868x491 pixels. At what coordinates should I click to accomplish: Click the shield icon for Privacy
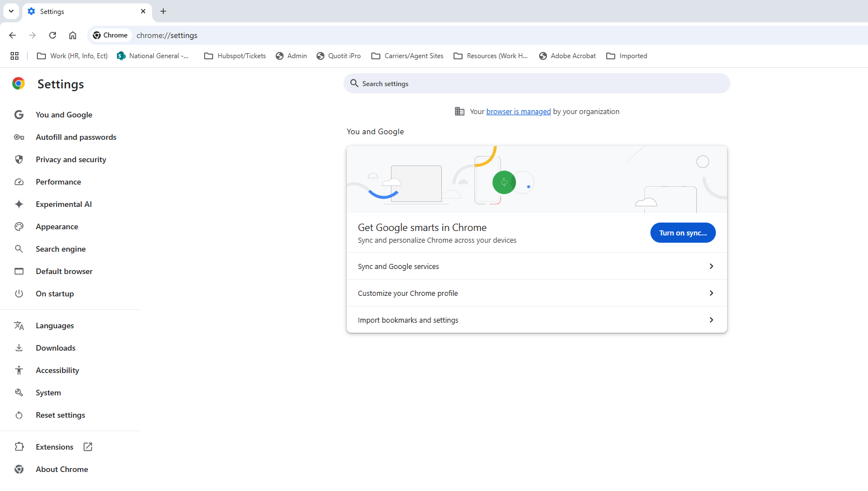click(x=19, y=159)
